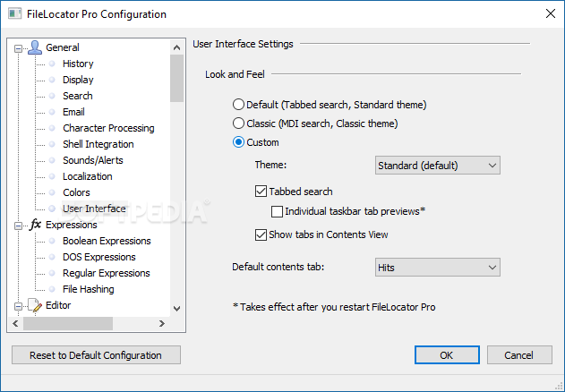
Task: Open Regular Expressions settings
Action: tap(106, 273)
